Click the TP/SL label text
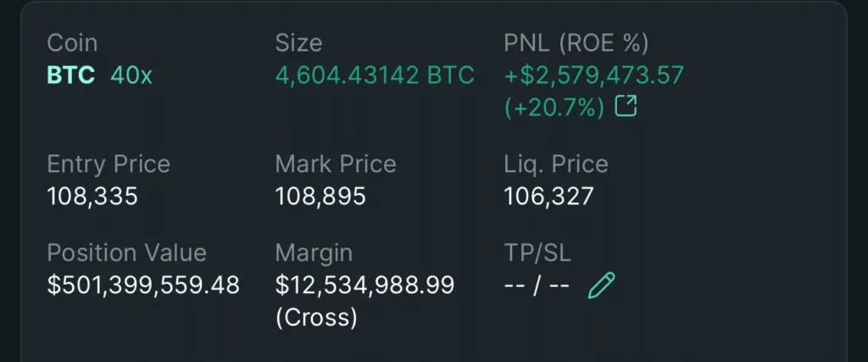Screen dimensions: 868x362 pos(537,253)
